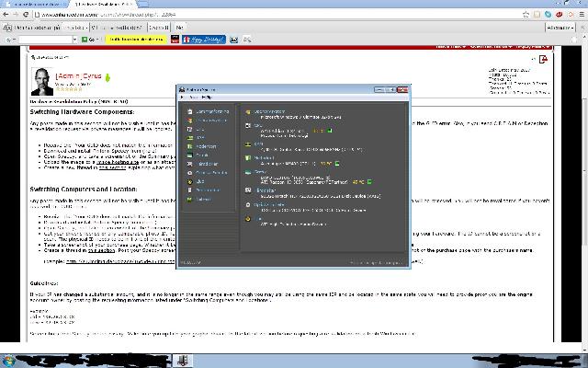This screenshot has height=368, width=588.
Task: Click the Speccy taskbar icon
Action: (183, 361)
